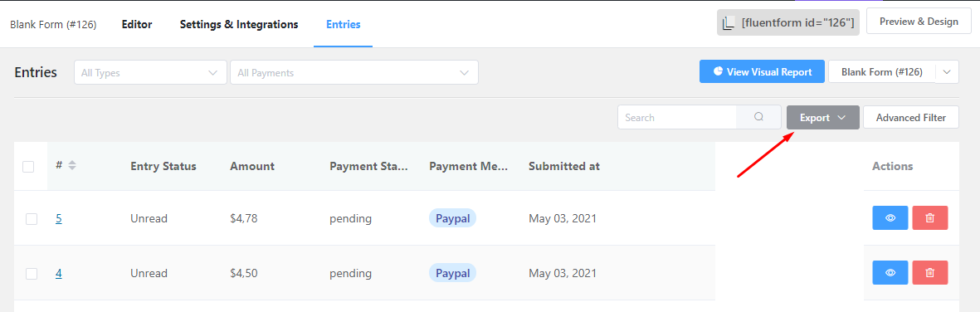View entry 5 with the eye icon

pyautogui.click(x=890, y=218)
